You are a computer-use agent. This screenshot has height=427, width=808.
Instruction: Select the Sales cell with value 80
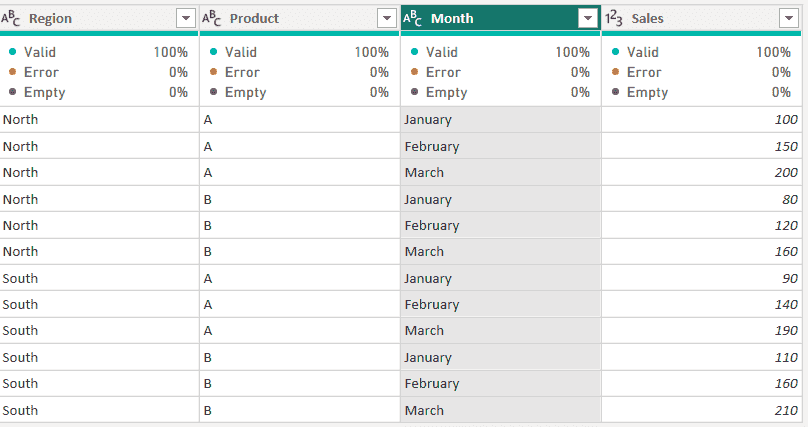tap(701, 199)
